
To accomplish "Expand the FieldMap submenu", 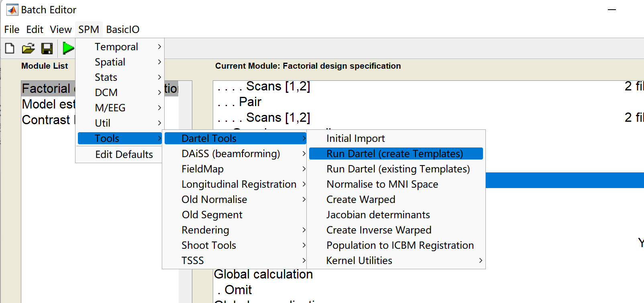I will click(235, 169).
